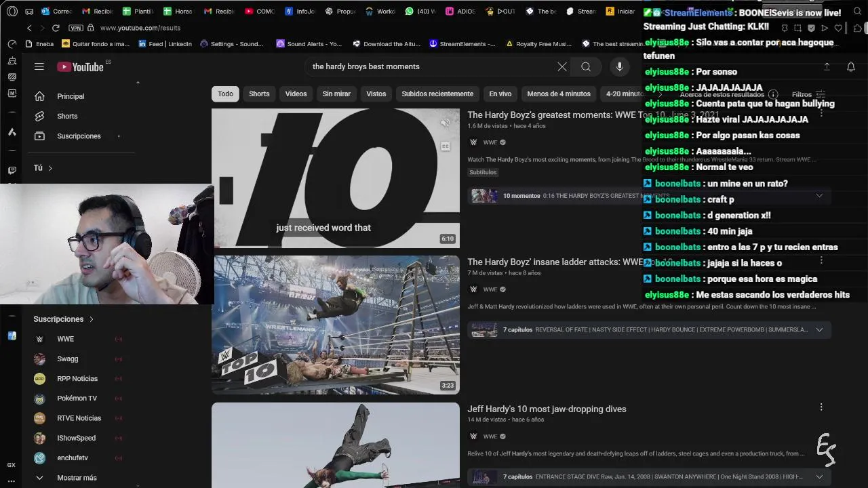Click the browser back arrow
The height and width of the screenshot is (488, 868).
coord(29,28)
